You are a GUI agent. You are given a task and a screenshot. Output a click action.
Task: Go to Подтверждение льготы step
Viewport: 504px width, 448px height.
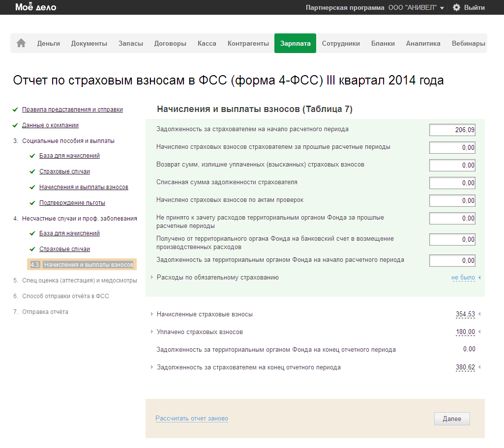pos(72,203)
